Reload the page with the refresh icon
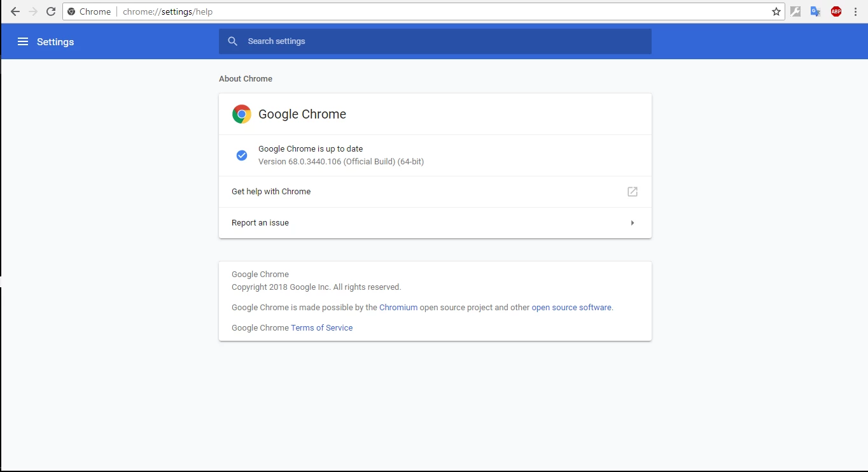This screenshot has height=472, width=868. pyautogui.click(x=51, y=11)
